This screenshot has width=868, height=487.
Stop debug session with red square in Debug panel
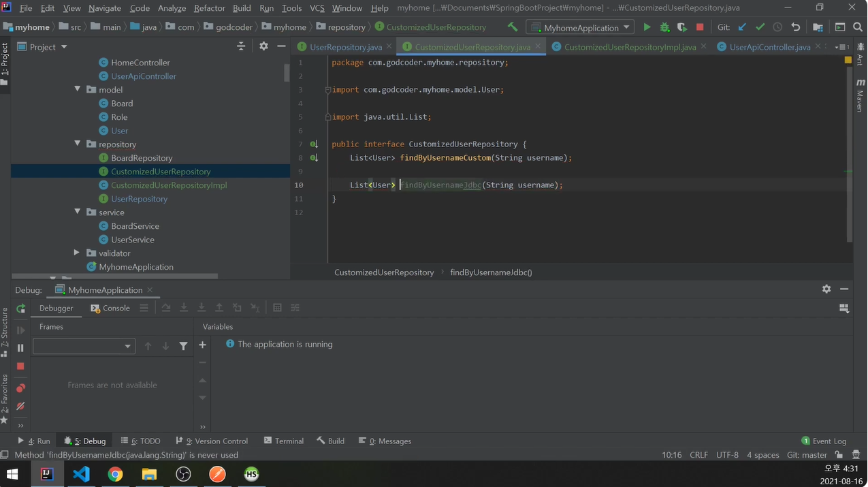pos(20,366)
